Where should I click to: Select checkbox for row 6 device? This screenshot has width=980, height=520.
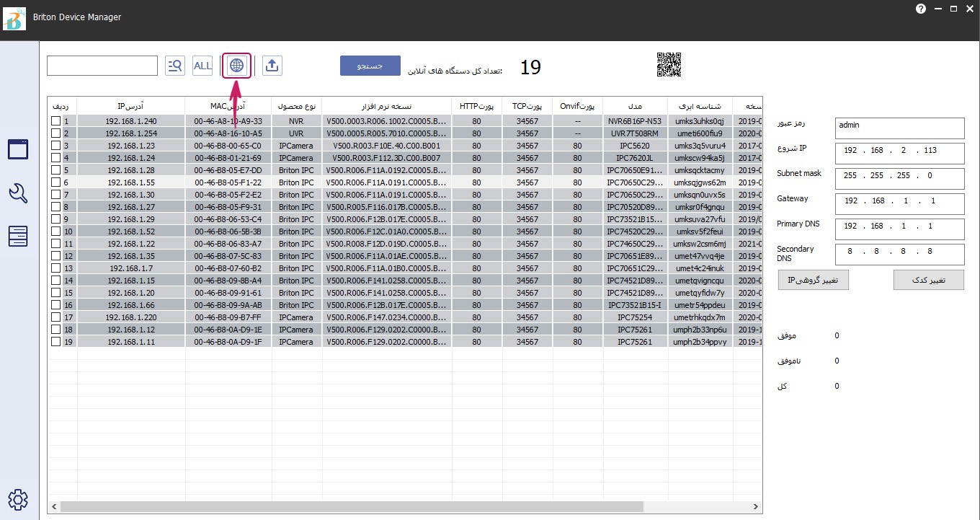(x=55, y=182)
